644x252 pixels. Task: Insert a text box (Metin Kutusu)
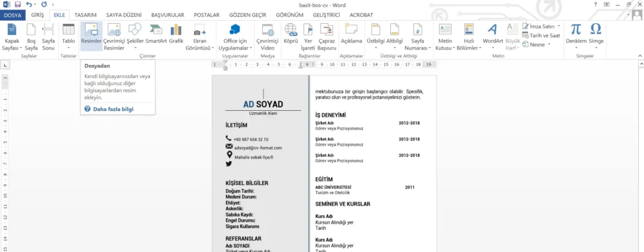445,37
